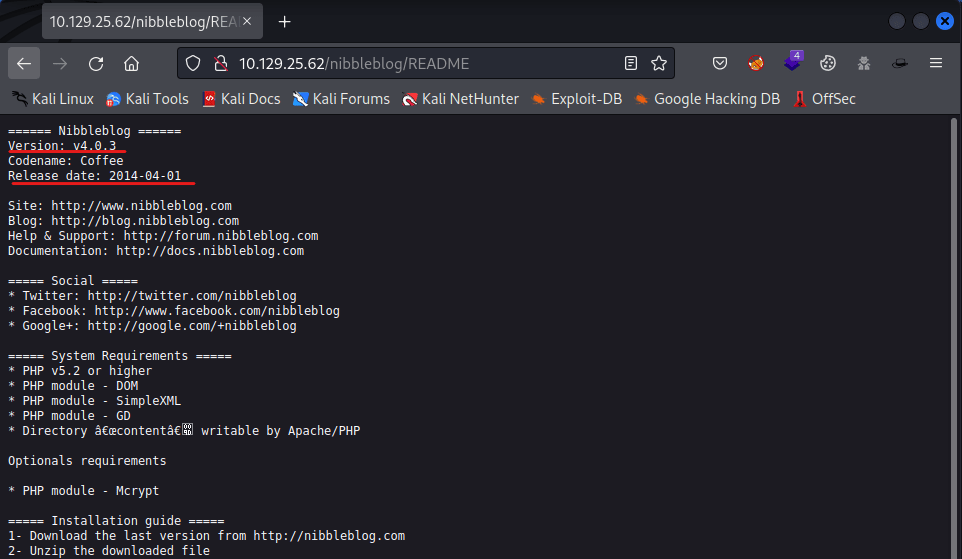This screenshot has width=962, height=559.
Task: Click the forward navigation arrow
Action: (x=60, y=63)
